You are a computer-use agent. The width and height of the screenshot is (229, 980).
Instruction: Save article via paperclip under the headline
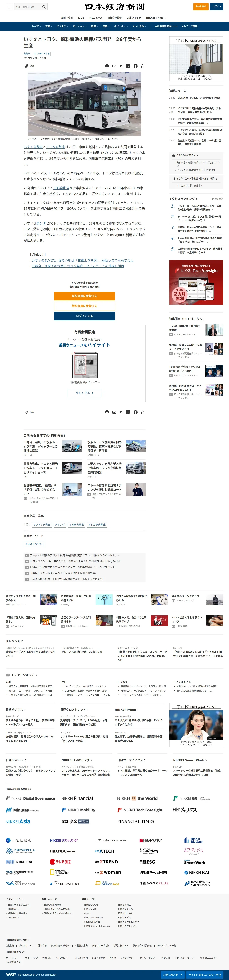[26, 66]
